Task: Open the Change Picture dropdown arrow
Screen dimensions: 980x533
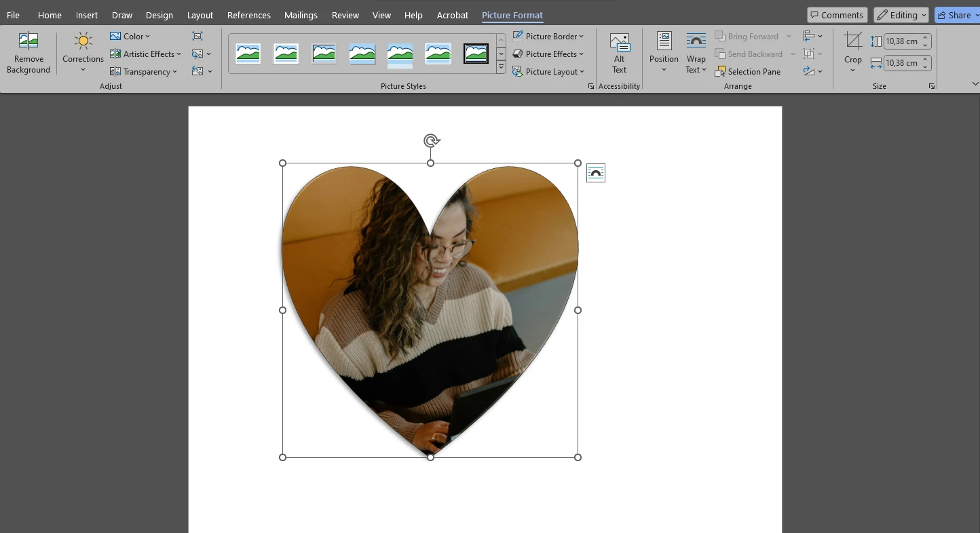Action: (209, 54)
